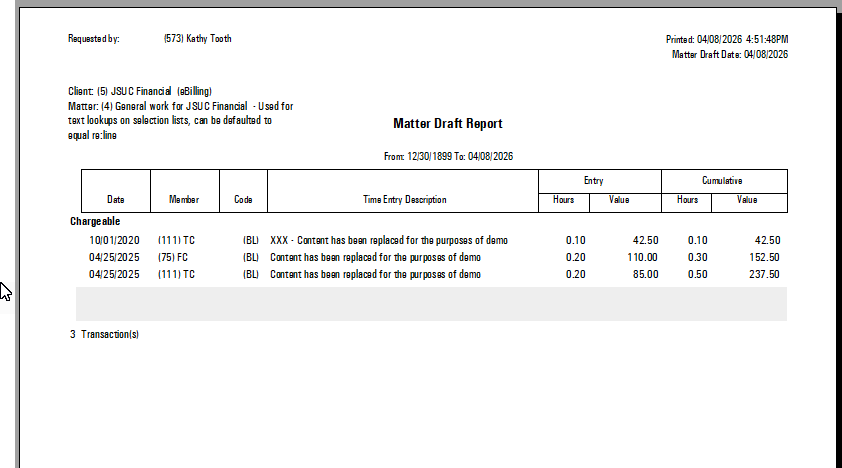Click cumulative value '237.50'

[x=764, y=274]
